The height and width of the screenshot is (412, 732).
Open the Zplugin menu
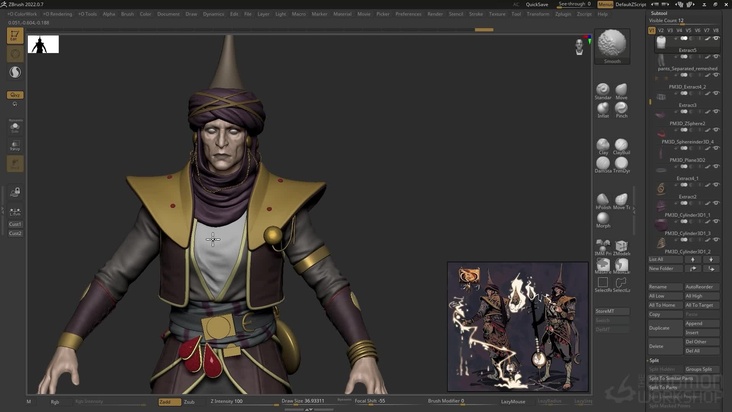[x=563, y=14]
